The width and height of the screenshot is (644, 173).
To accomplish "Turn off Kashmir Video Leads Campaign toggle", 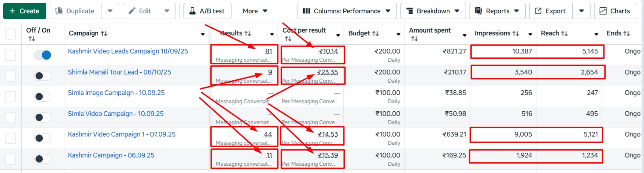I will pos(43,55).
